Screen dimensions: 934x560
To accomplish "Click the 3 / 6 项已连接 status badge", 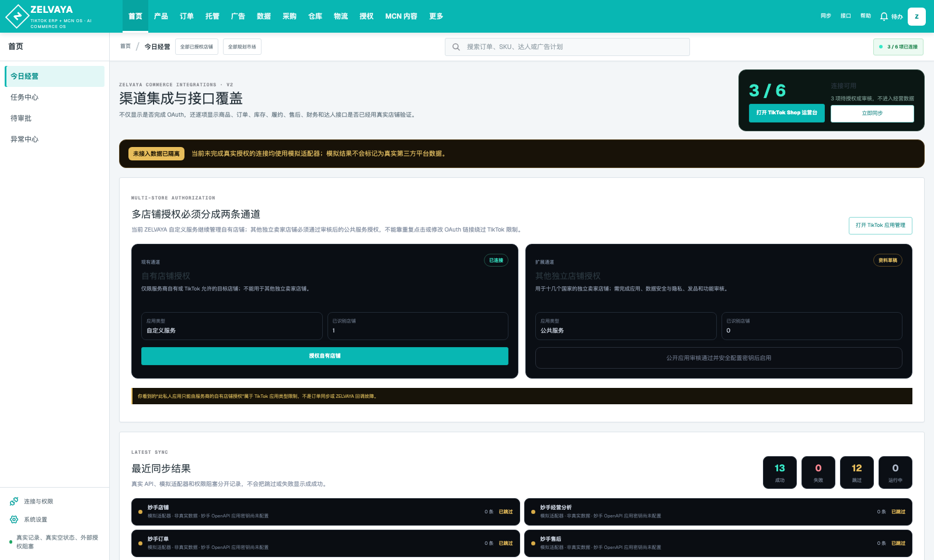I will [x=898, y=47].
